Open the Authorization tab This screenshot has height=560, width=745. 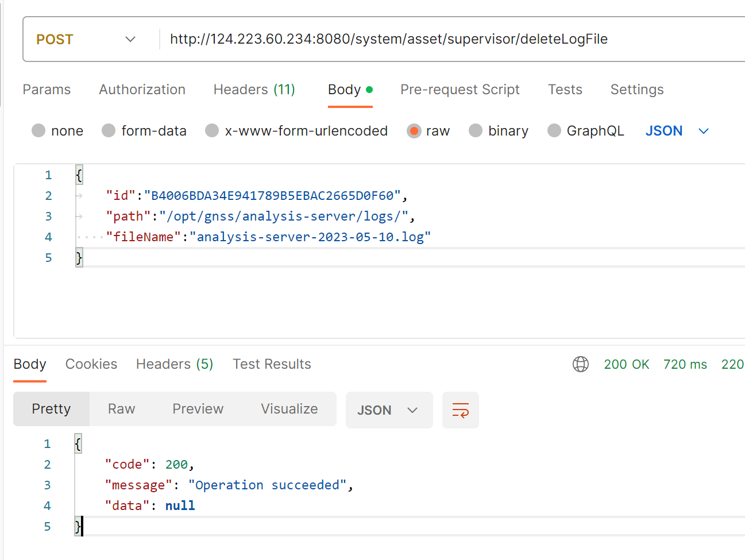click(x=142, y=90)
